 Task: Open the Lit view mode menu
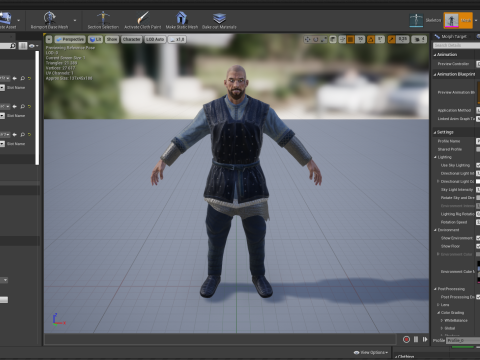tap(95, 39)
